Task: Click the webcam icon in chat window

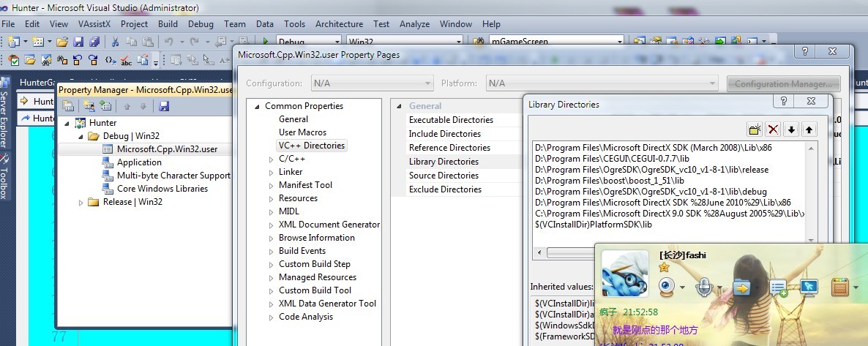Action: tap(667, 287)
